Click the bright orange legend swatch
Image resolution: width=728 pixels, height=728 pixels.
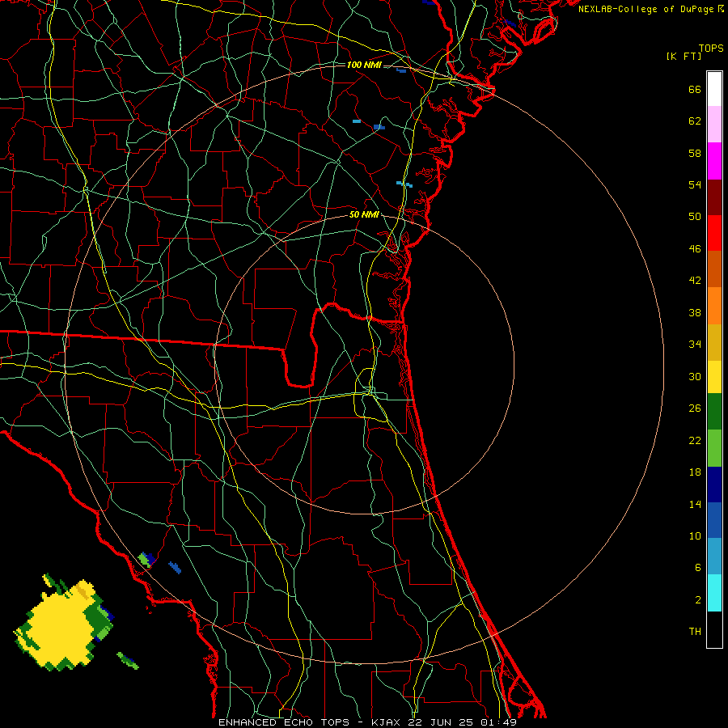pos(714,306)
